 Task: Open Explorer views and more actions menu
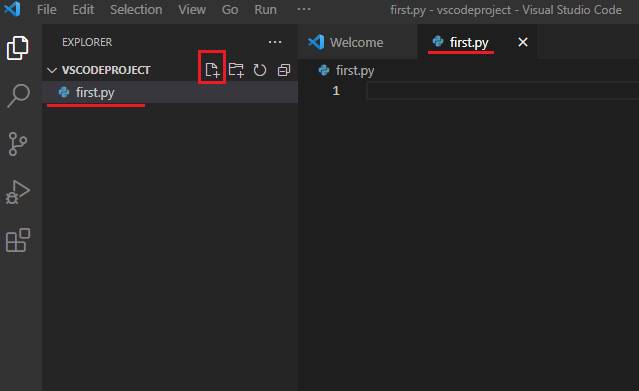(275, 42)
